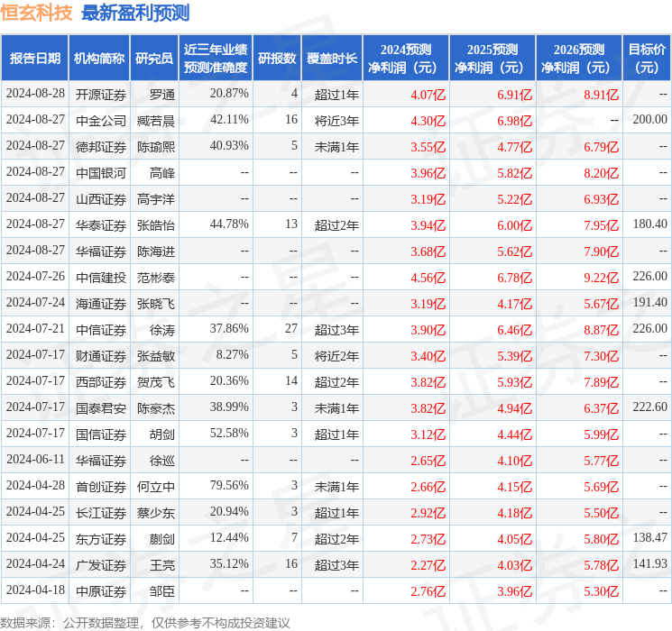Click accuracy value 44.78%
Screen dimensions: 672x631
pyautogui.click(x=229, y=224)
